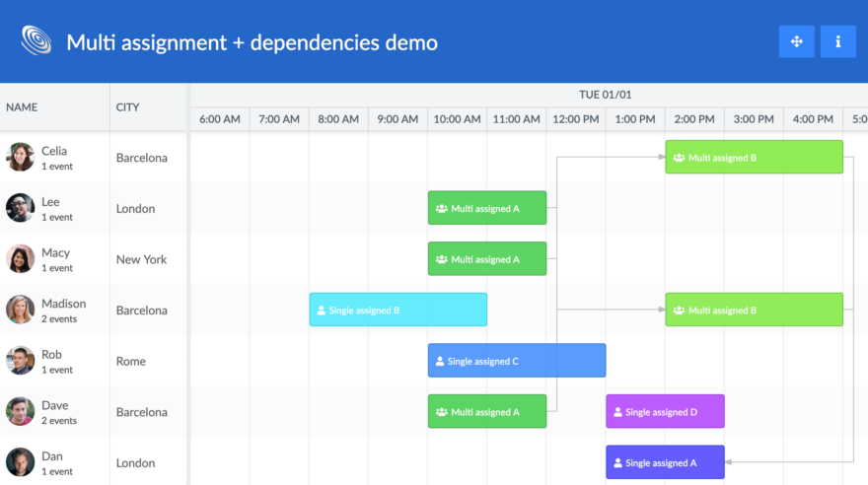Select Dan's Single assigned A event

click(665, 462)
